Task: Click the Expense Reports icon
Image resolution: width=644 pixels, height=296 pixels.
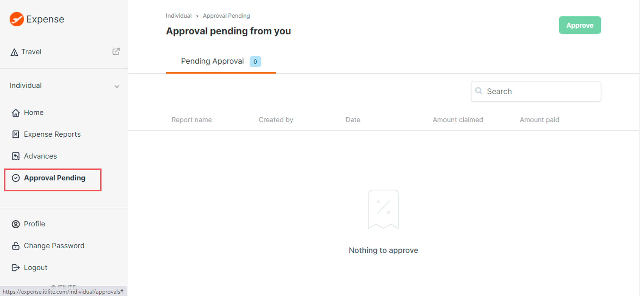Action: (15, 134)
